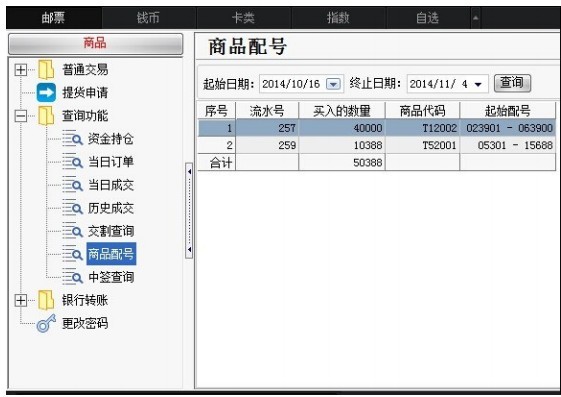Image resolution: width=561 pixels, height=397 pixels.
Task: Open the 终止日期 dropdown arrow
Action: 478,84
